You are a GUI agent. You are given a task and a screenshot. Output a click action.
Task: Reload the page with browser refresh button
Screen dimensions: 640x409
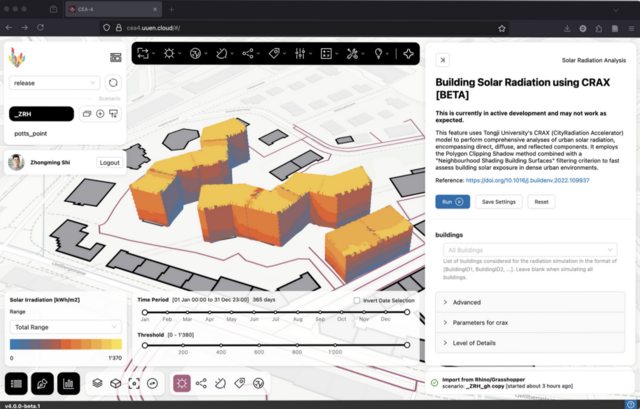coord(40,27)
